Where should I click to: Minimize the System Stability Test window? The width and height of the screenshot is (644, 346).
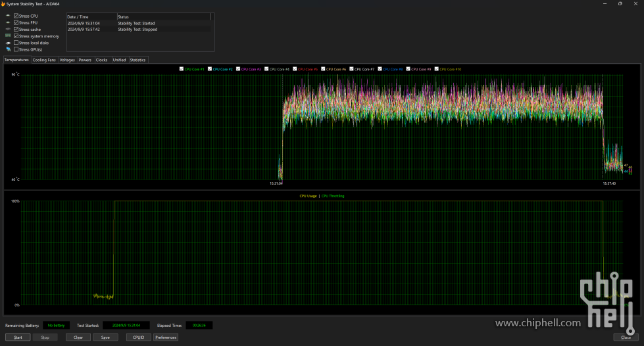pos(605,4)
